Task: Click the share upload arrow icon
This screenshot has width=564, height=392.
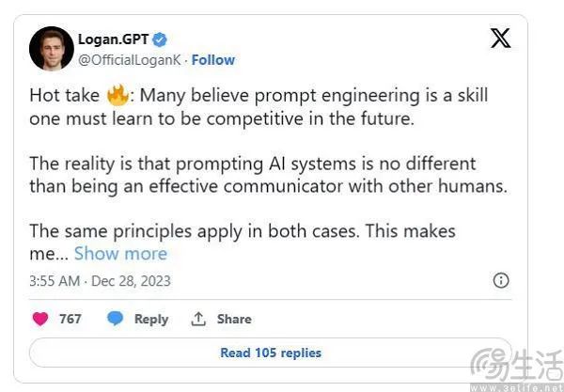Action: (198, 319)
